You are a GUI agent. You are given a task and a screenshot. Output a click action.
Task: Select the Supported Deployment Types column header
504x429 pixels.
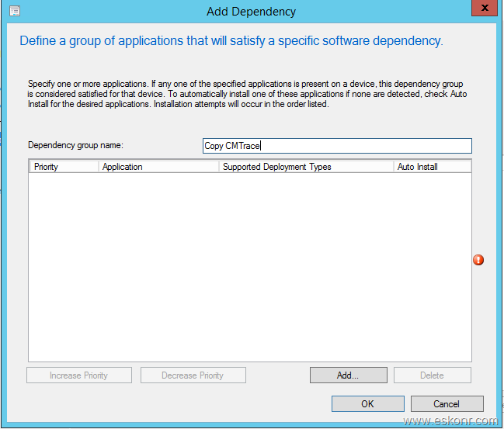(306, 167)
